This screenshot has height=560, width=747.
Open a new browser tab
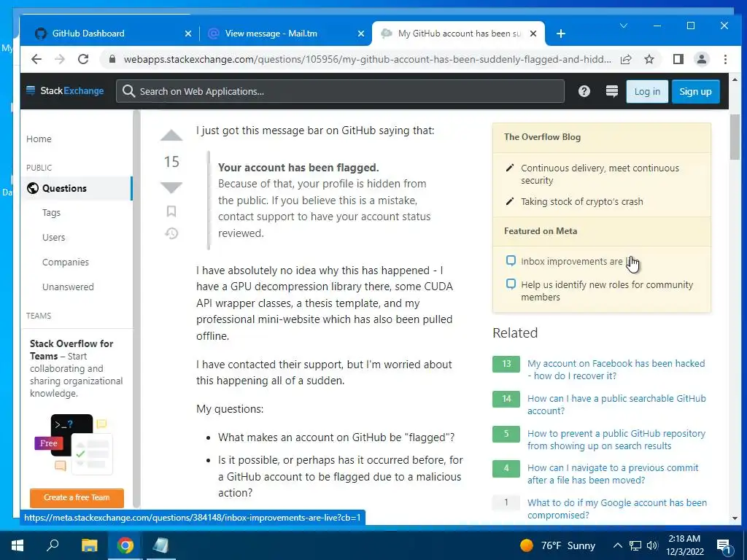click(x=561, y=34)
